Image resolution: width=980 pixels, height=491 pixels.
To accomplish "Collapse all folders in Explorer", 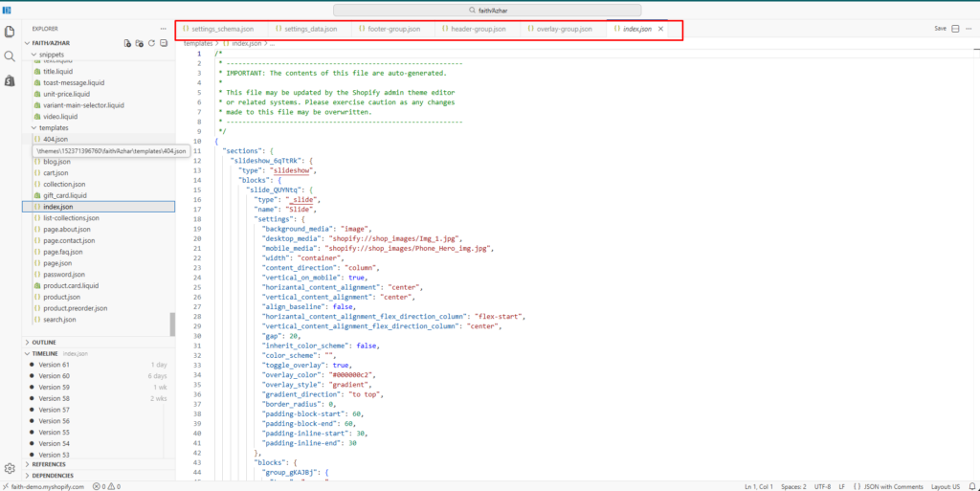I will [x=163, y=43].
